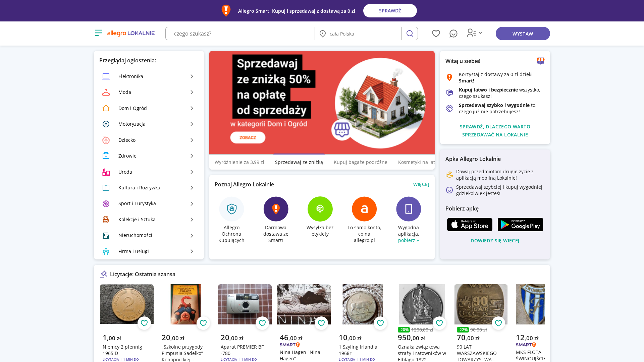Expand the Elektronika category arrow
The image size is (644, 362).
[192, 76]
